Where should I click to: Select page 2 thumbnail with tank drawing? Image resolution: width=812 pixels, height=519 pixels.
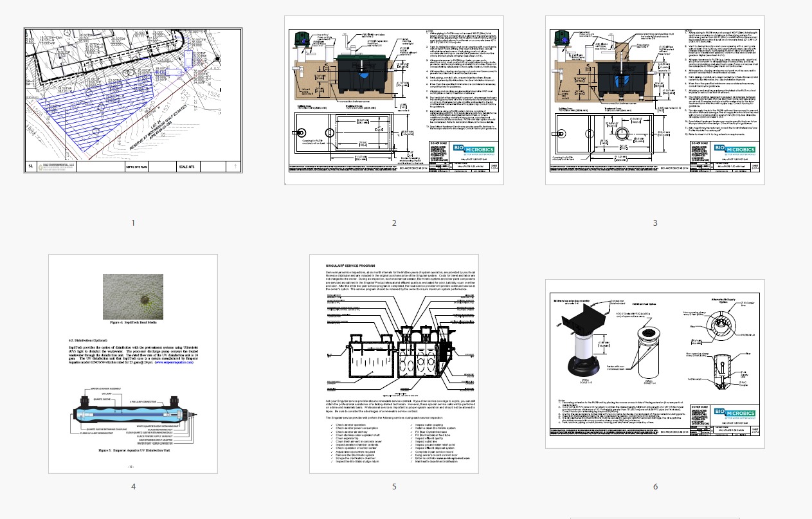[x=394, y=100]
